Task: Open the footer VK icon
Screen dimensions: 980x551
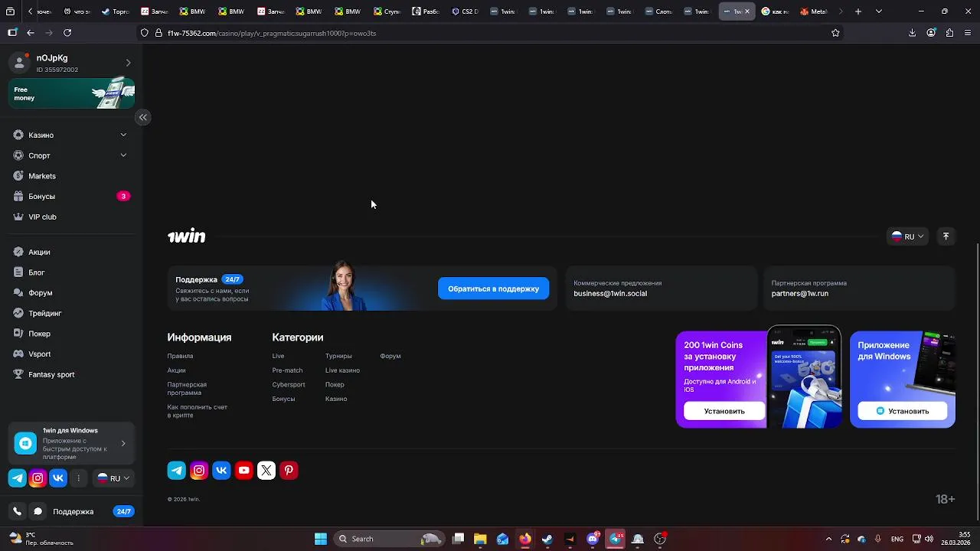Action: [x=221, y=471]
